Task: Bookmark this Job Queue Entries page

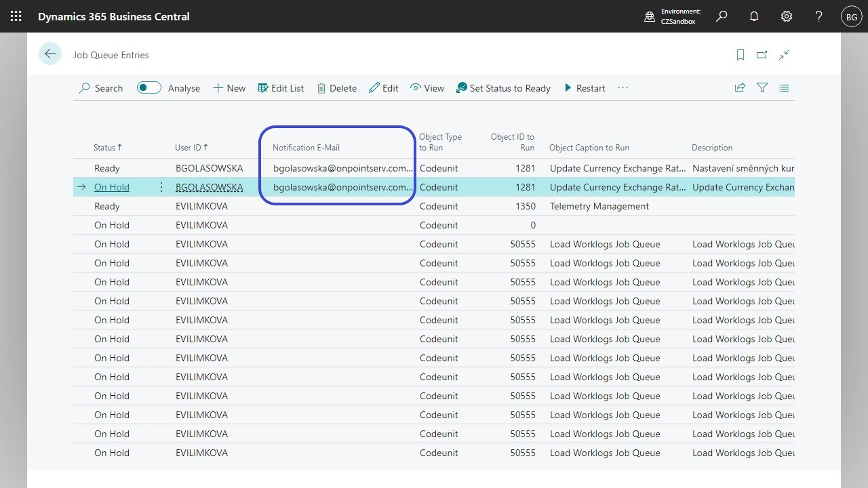Action: coord(741,55)
